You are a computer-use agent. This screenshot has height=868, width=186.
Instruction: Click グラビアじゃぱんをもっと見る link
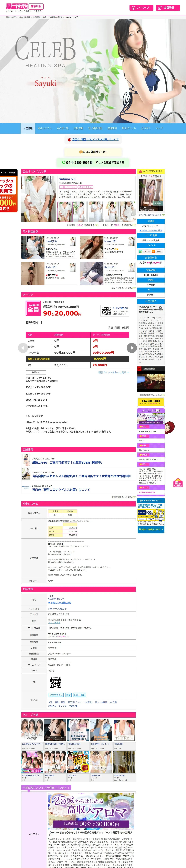(151, 215)
